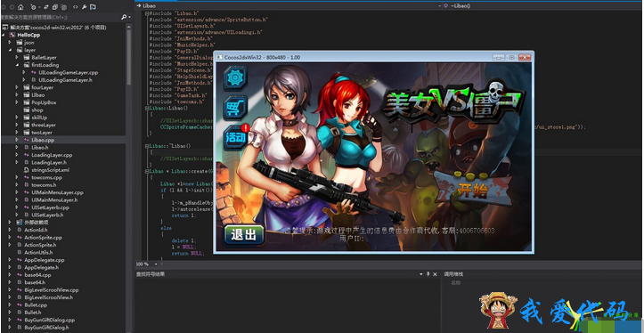Select the solution 'cocos2d-win32.vc2012' node
Viewport: 644px width, 333px height.
pyautogui.click(x=58, y=27)
